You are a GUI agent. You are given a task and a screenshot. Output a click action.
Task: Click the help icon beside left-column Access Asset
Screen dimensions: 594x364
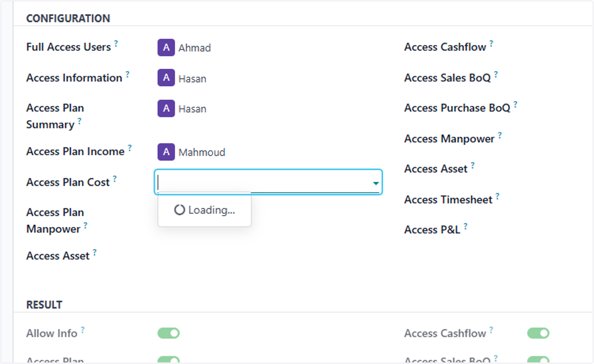(95, 252)
